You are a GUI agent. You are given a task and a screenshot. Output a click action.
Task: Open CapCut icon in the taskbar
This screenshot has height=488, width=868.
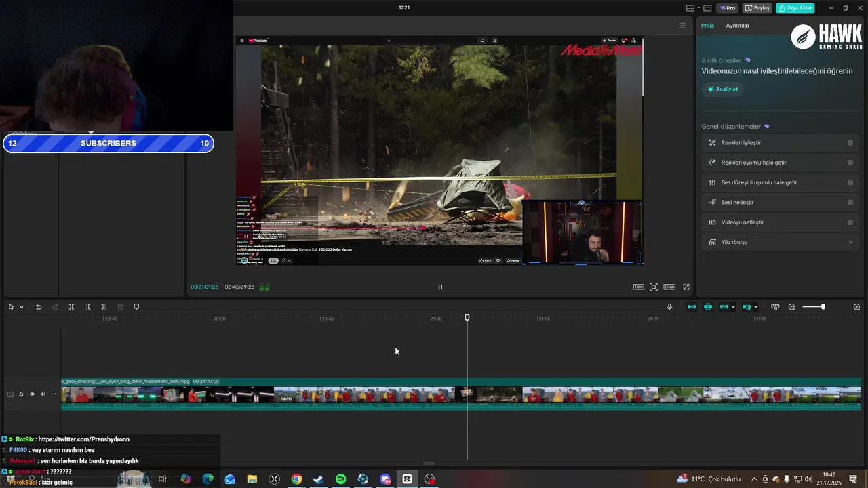(x=408, y=479)
